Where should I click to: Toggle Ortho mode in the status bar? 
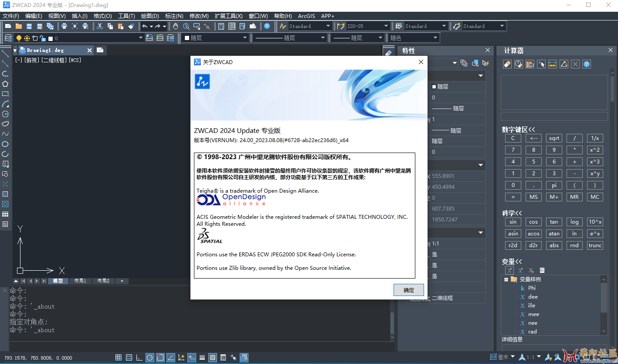[x=139, y=357]
